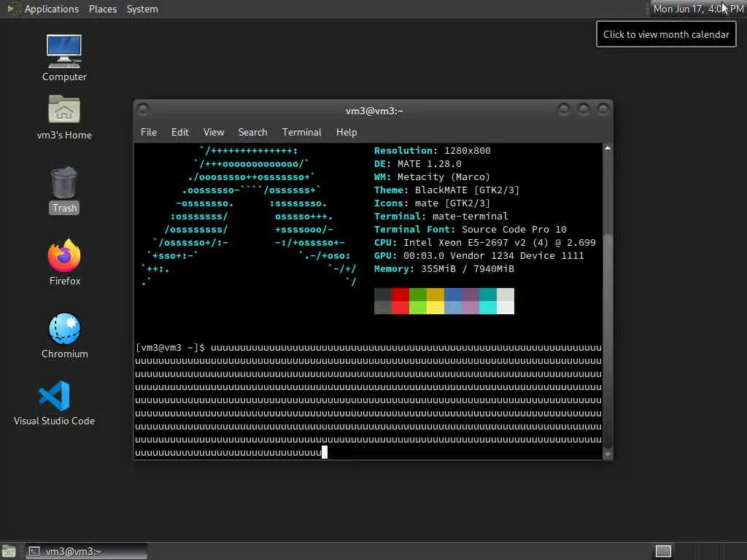Screen dimensions: 747x560
Task: Open the Computer desktop icon
Action: tap(64, 58)
